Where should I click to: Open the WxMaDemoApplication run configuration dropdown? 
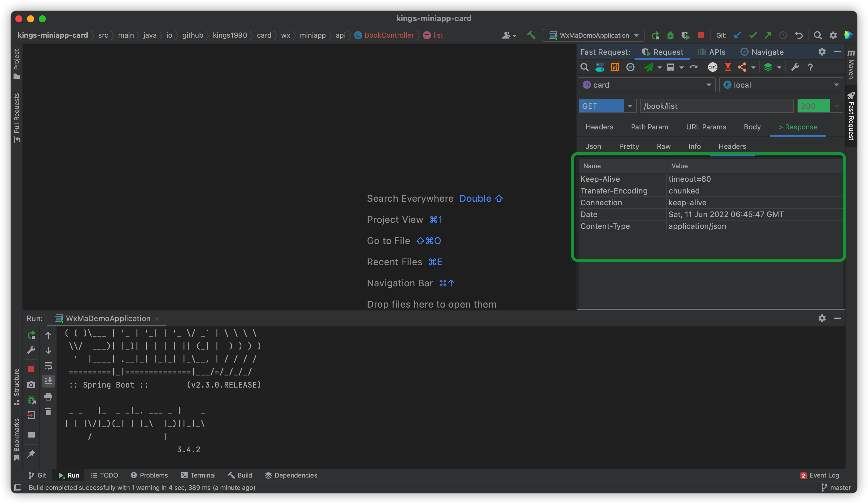[x=593, y=35]
